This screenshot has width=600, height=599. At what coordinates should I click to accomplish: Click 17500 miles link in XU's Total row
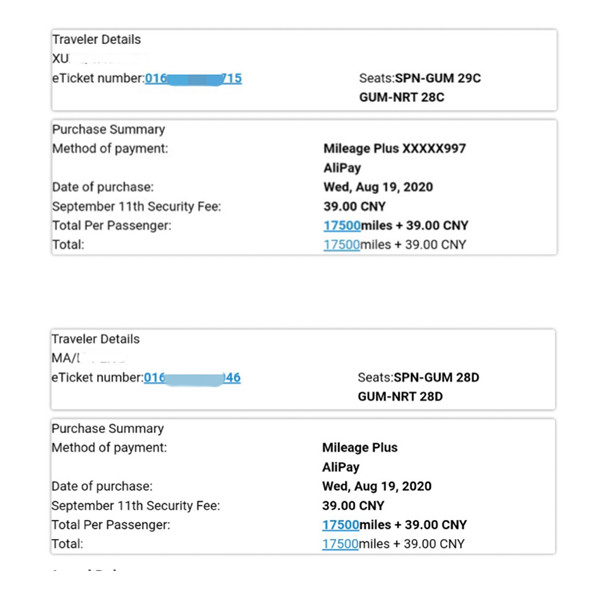pos(341,245)
